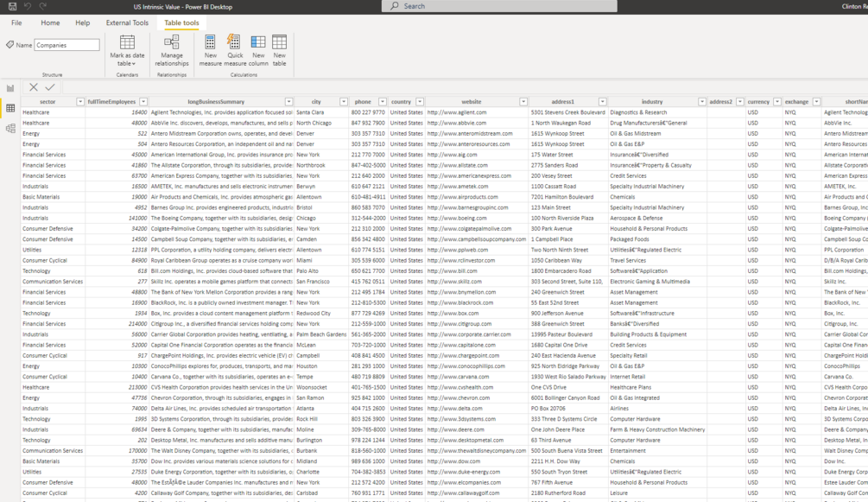The height and width of the screenshot is (502, 868).
Task: Click the table Name input field
Action: coord(67,45)
